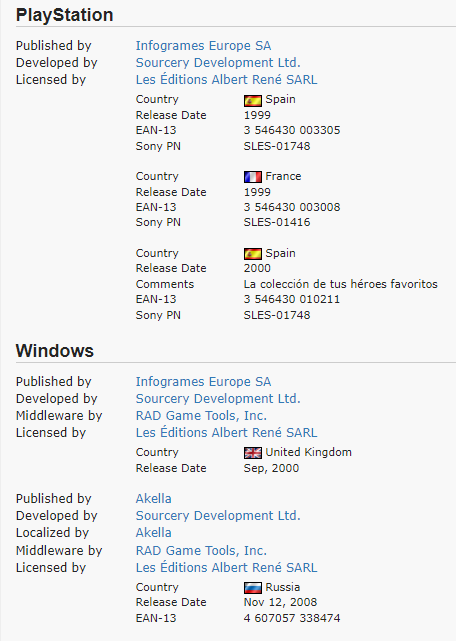Click the Russia flag icon

click(253, 588)
